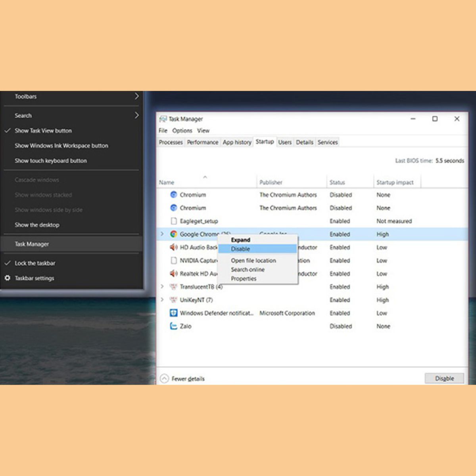Toggle Show Task View button option
The height and width of the screenshot is (476, 476).
click(x=43, y=131)
